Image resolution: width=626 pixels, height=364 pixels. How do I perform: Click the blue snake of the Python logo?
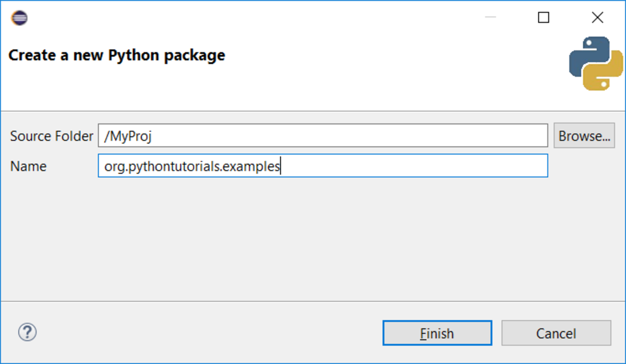587,55
